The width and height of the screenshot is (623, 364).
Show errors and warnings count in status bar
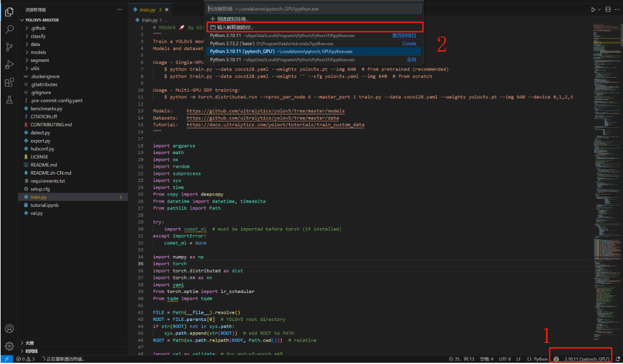tap(26, 359)
